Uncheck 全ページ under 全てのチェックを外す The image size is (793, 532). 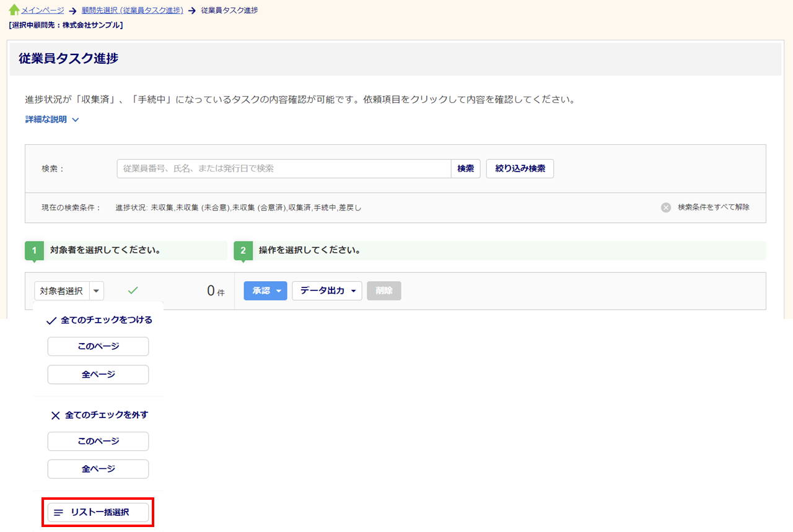click(98, 469)
